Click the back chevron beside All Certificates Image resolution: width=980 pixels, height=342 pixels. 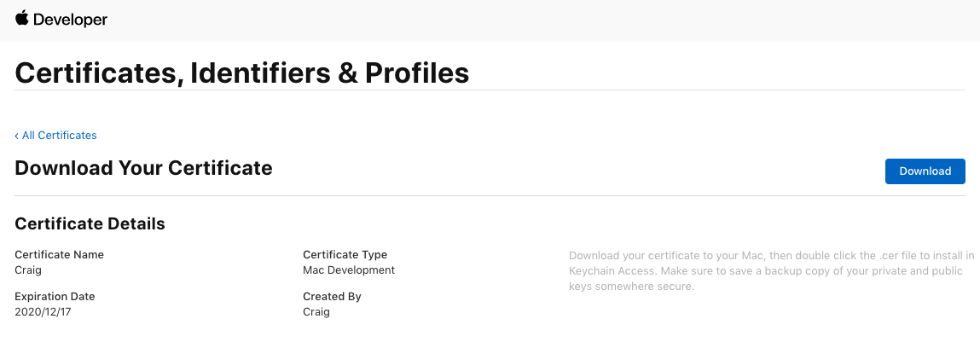coord(17,136)
